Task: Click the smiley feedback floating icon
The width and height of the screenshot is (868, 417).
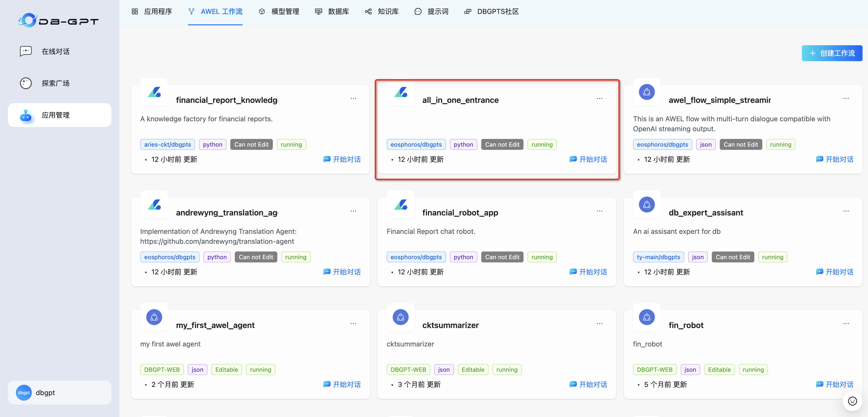Action: (x=852, y=401)
